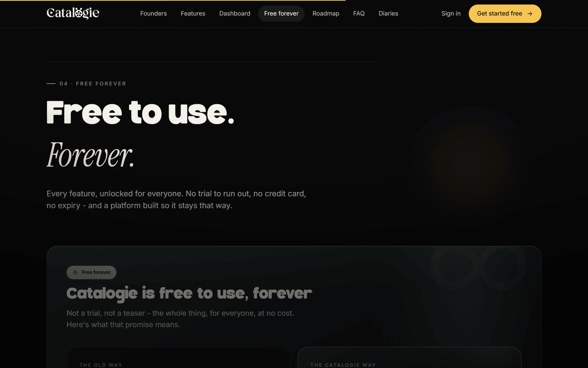Jump to the FAQ section
Screen dimensions: 588x368
(x=359, y=14)
